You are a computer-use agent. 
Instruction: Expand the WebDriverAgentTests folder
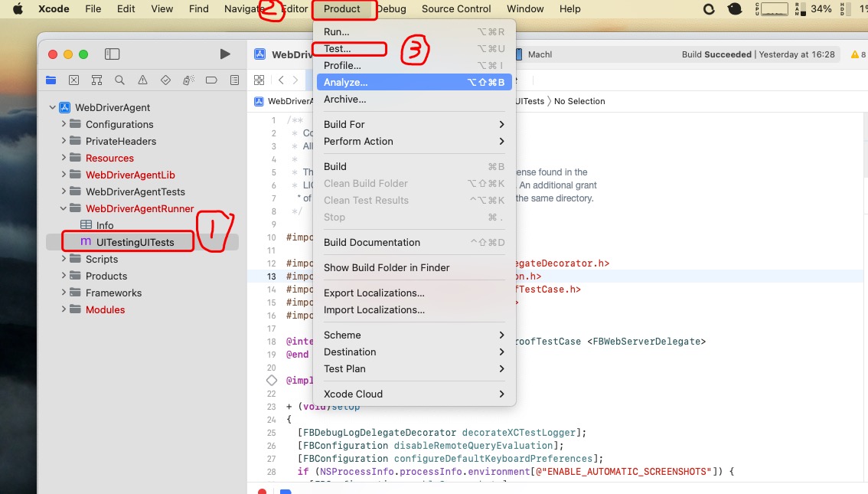[x=64, y=191]
